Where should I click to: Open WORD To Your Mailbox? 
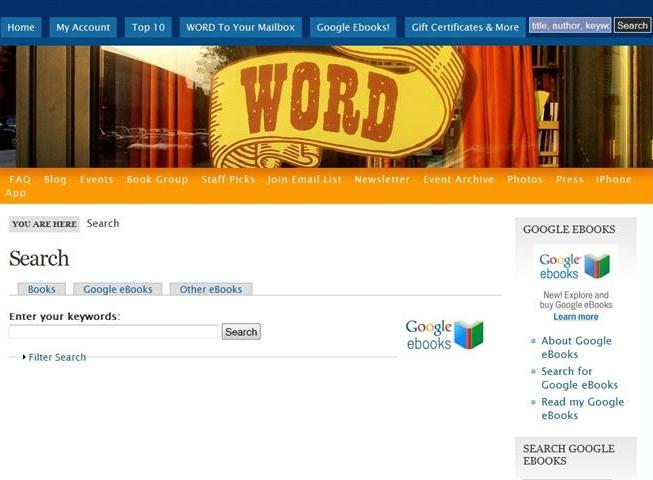(240, 27)
